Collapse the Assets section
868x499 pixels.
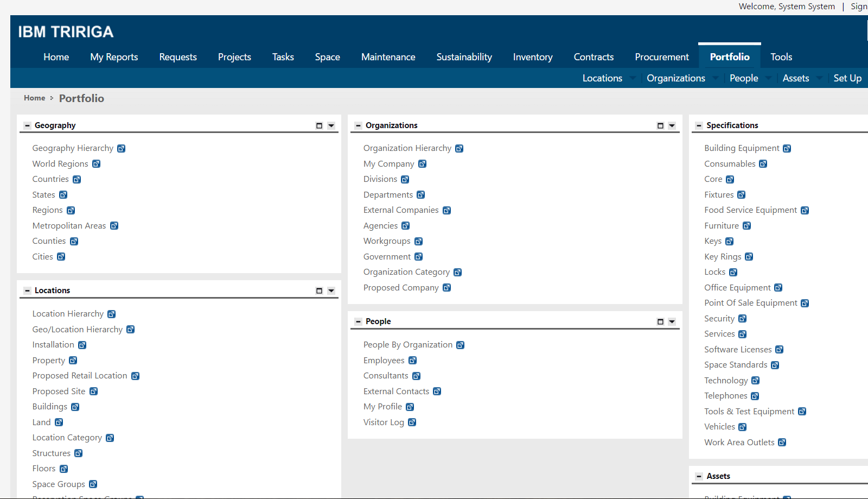[699, 476]
